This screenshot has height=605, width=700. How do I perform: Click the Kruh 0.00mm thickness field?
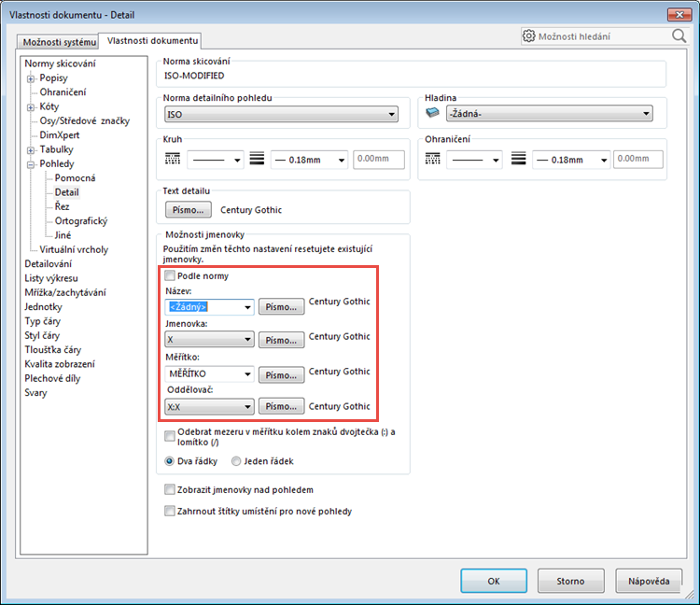[x=379, y=160]
